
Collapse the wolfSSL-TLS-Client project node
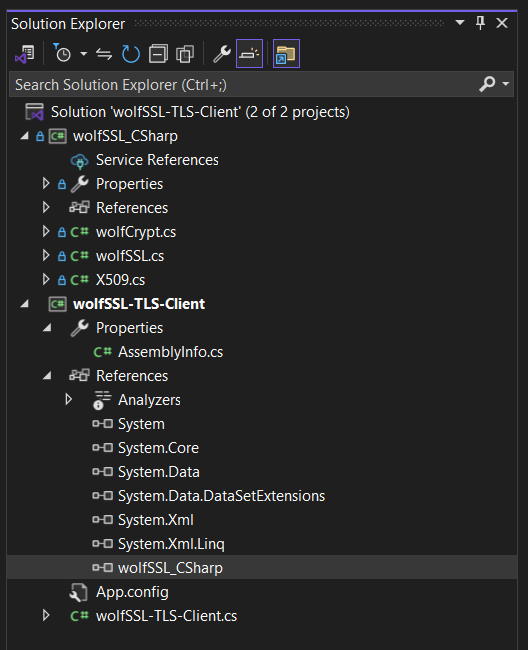[x=25, y=304]
